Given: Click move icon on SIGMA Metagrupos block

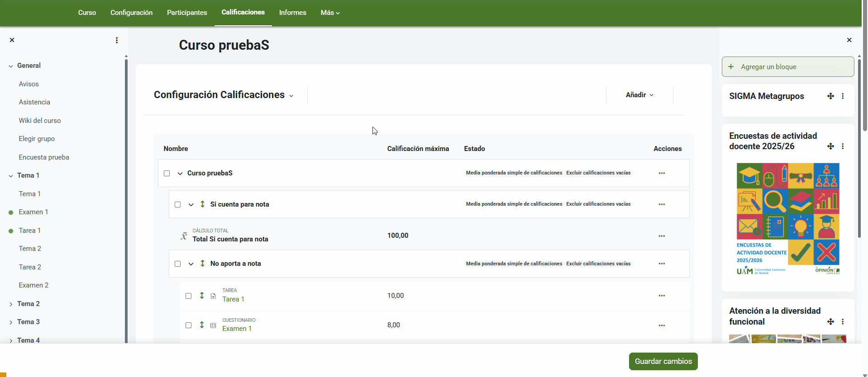Looking at the screenshot, I should (830, 96).
